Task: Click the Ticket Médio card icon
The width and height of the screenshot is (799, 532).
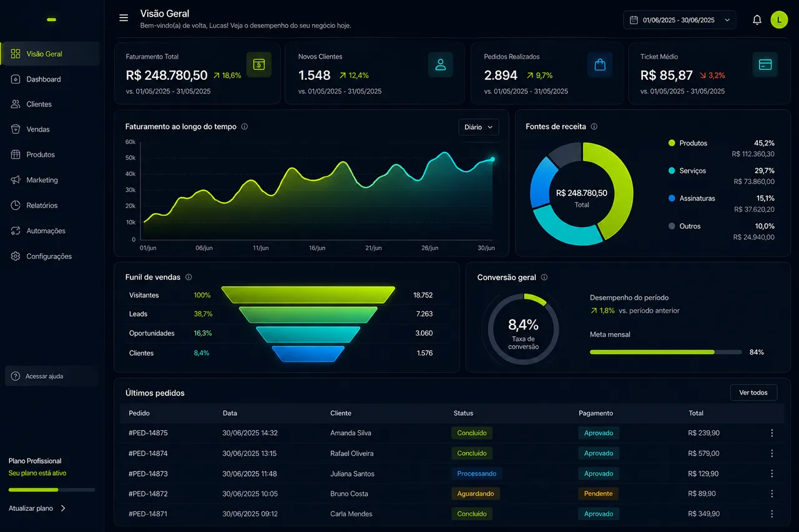Action: tap(765, 64)
